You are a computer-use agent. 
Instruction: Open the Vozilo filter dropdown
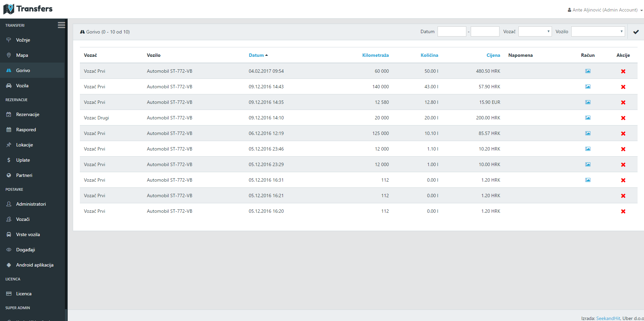[598, 31]
